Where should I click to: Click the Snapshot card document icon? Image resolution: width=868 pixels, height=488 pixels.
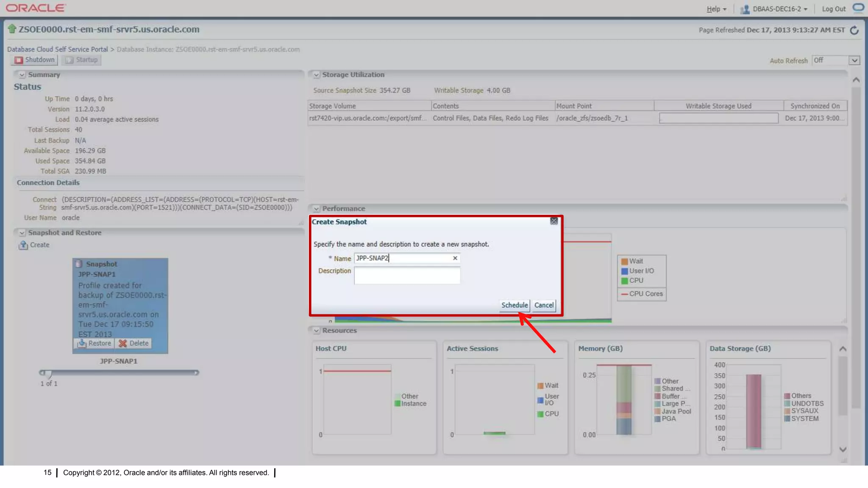78,264
